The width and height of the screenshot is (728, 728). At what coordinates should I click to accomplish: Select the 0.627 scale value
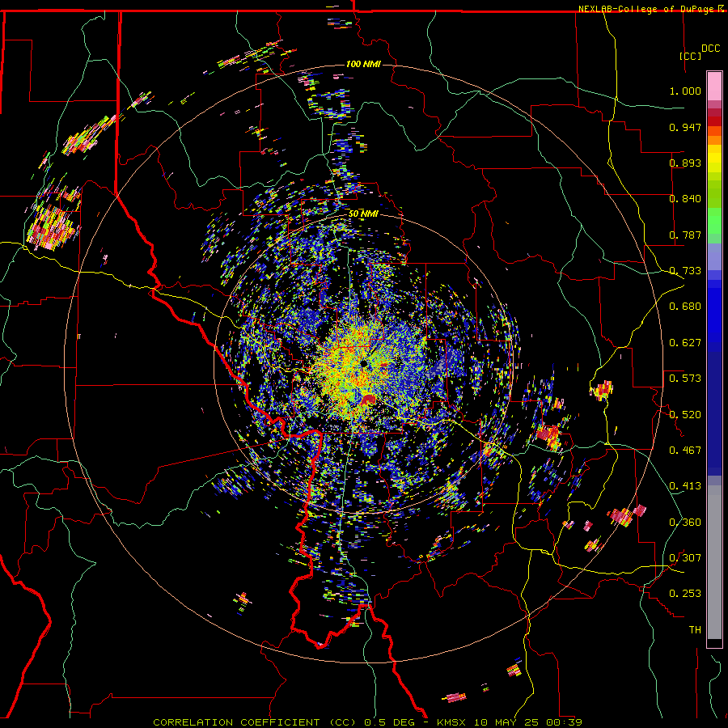[x=685, y=343]
